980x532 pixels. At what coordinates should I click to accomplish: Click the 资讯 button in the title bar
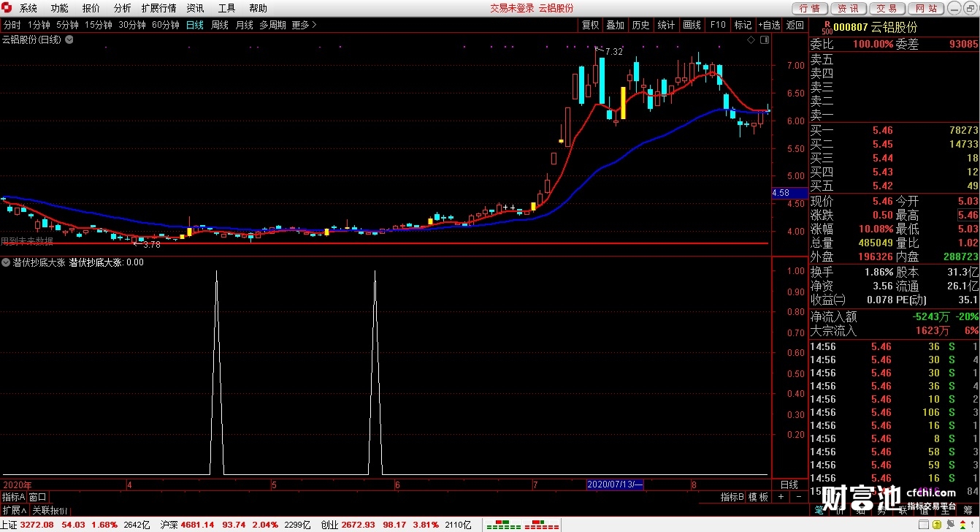click(849, 9)
